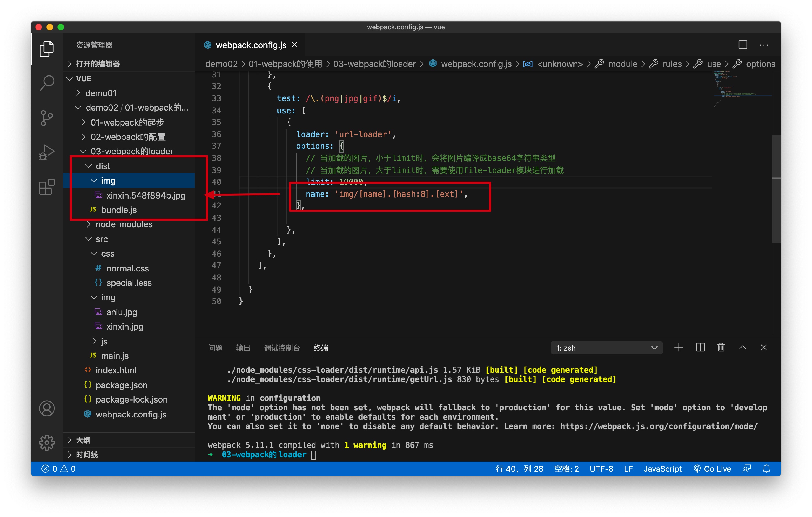Collapse the src folder
The image size is (812, 517).
(x=129, y=239)
